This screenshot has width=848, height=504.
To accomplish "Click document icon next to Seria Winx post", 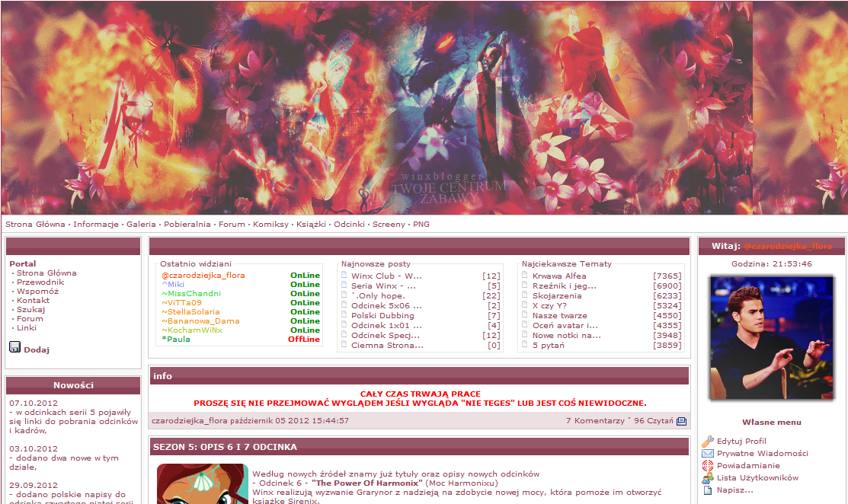I will (x=344, y=285).
